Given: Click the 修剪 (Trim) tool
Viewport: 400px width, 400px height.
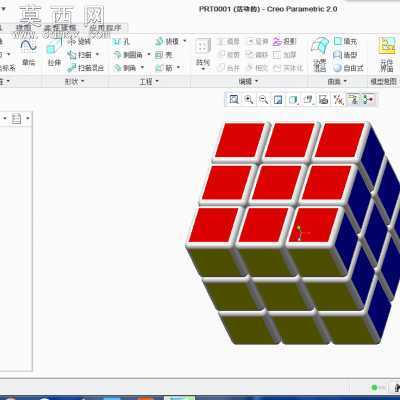Looking at the screenshot, I should click(229, 55).
